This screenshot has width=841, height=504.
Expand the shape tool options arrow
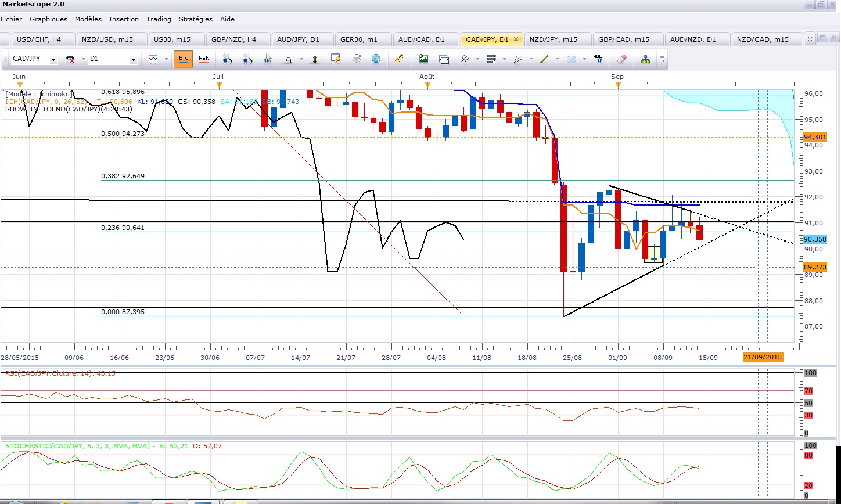click(x=585, y=59)
